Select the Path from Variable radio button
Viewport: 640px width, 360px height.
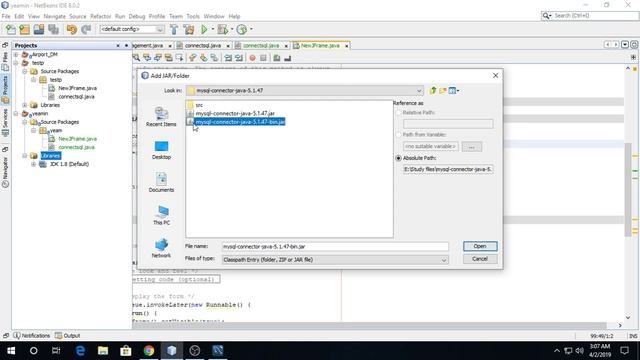(398, 135)
